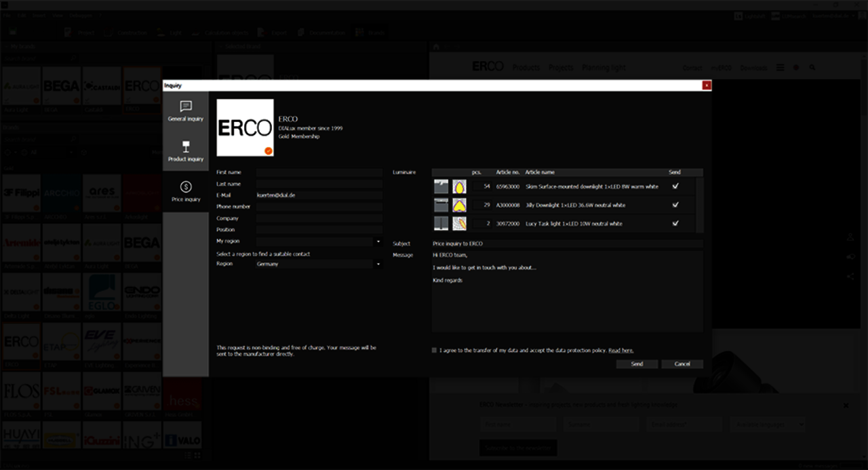The height and width of the screenshot is (470, 868).
Task: Click the First name input field
Action: pos(319,173)
